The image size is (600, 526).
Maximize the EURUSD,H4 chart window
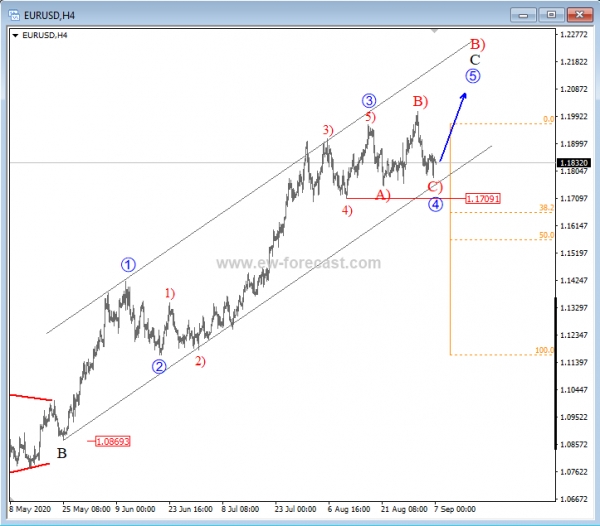(551, 15)
